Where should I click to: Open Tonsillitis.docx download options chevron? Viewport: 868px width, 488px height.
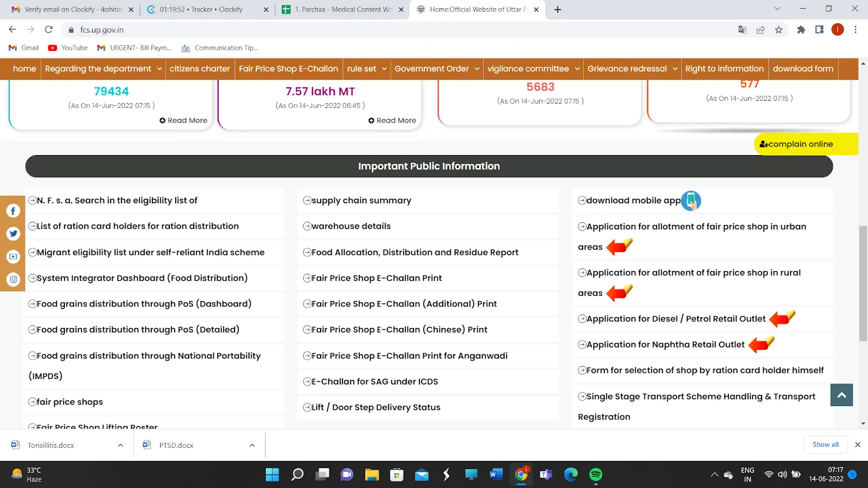coord(120,445)
